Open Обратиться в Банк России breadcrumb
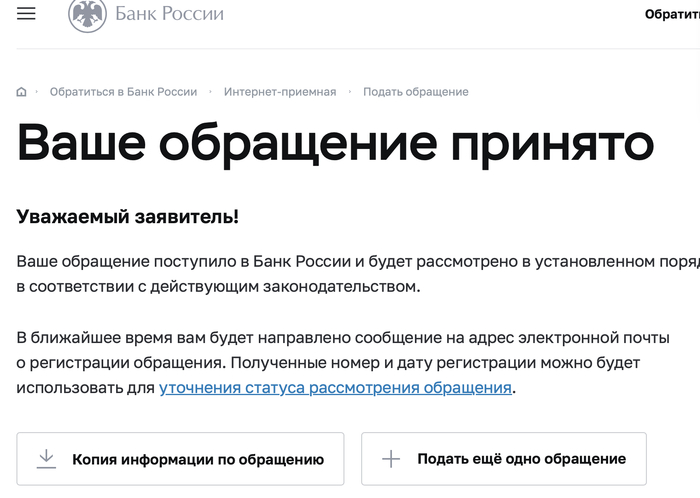 tap(123, 92)
